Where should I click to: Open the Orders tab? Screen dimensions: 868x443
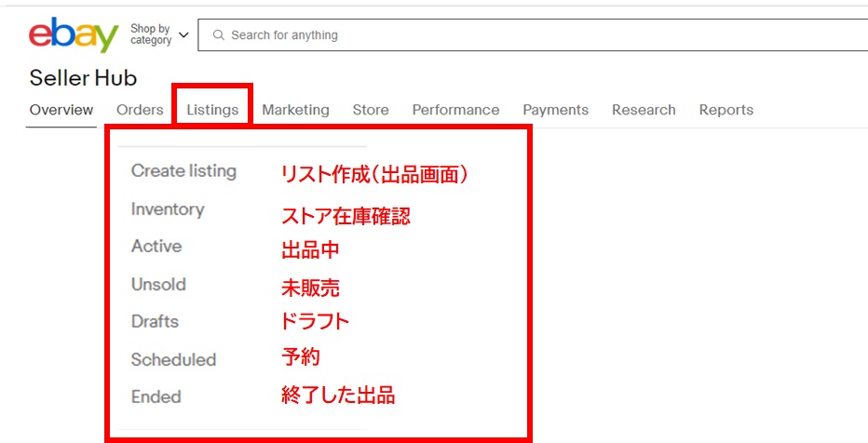140,110
